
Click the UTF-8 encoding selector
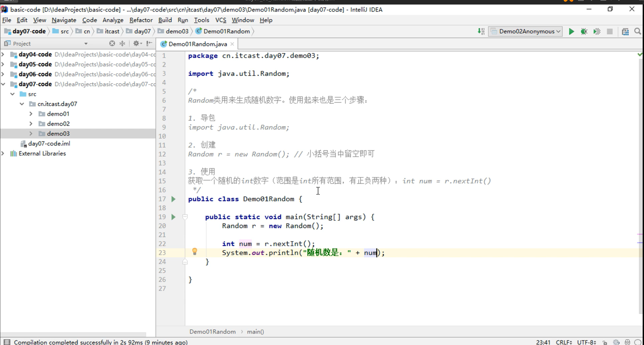pos(586,342)
